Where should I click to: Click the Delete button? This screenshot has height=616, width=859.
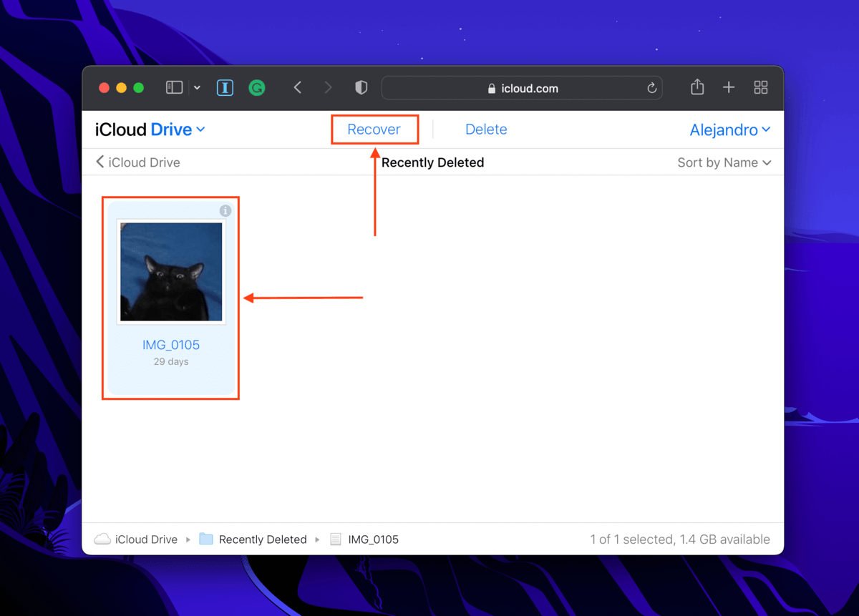[486, 129]
